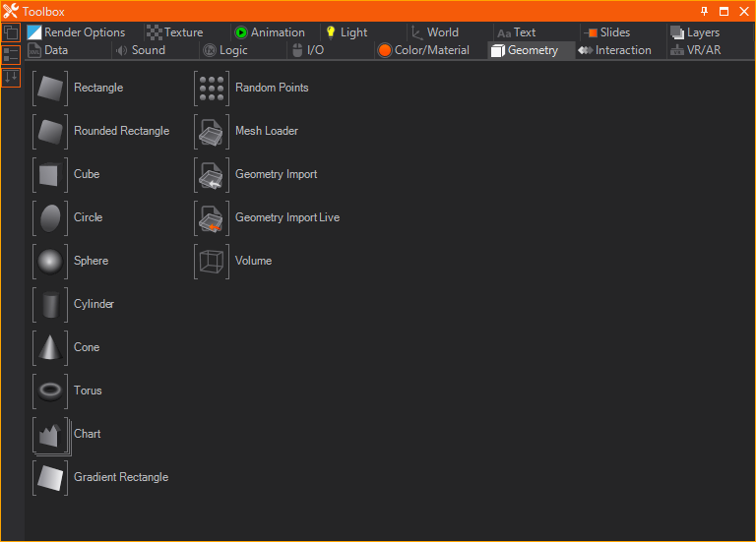Pin the Toolbox panel
Image resolution: width=756 pixels, height=542 pixels.
click(704, 11)
